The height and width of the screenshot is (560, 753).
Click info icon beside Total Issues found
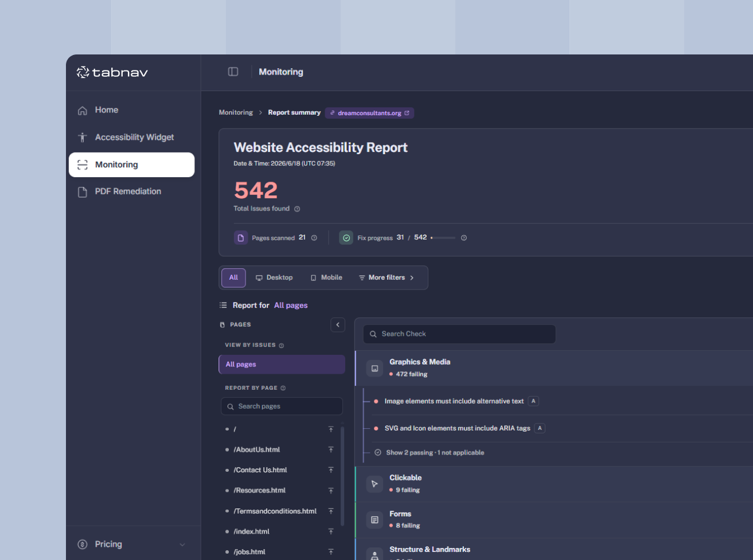(x=297, y=209)
